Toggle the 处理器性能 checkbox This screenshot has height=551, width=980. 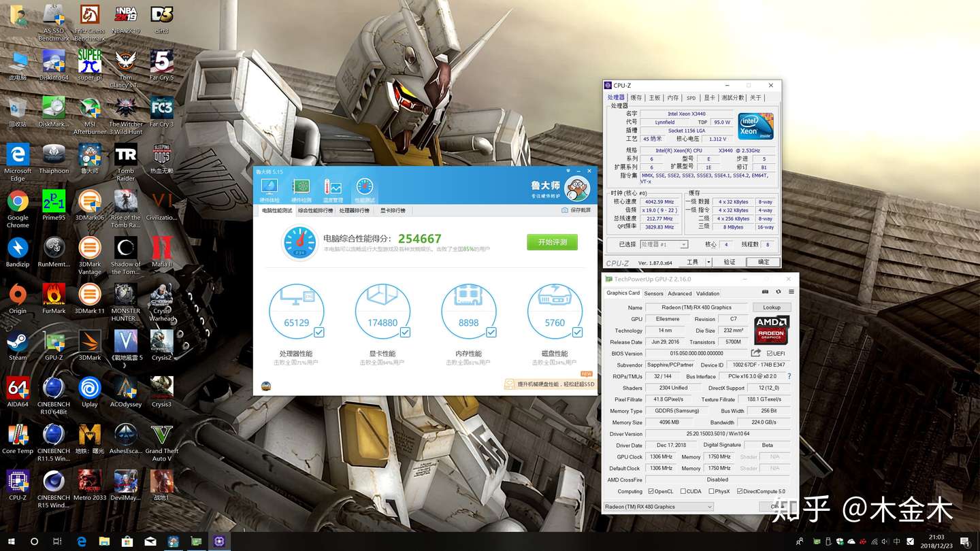coord(319,332)
